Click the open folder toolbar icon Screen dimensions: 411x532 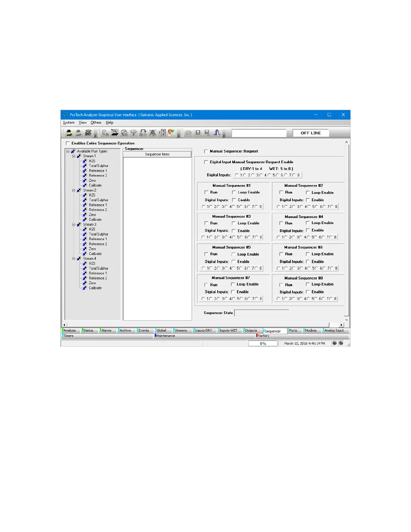188,133
